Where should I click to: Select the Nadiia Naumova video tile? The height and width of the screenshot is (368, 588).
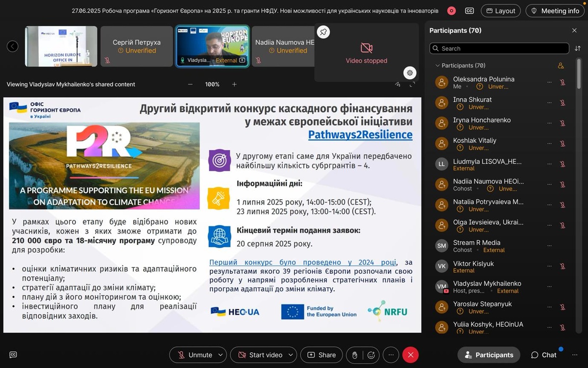tap(283, 46)
